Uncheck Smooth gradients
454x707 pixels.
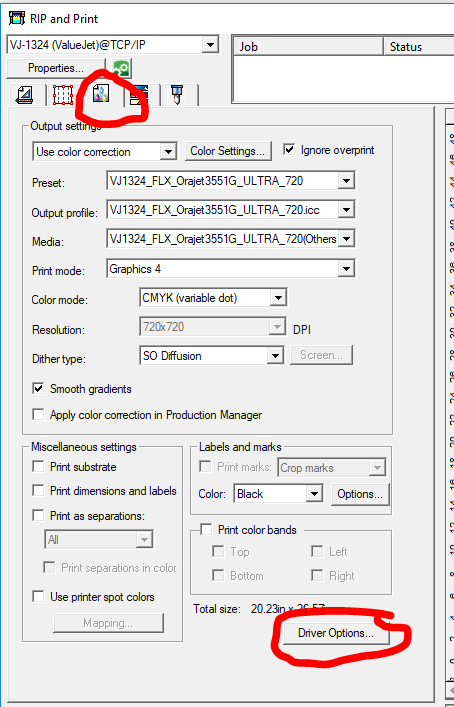pos(38,388)
